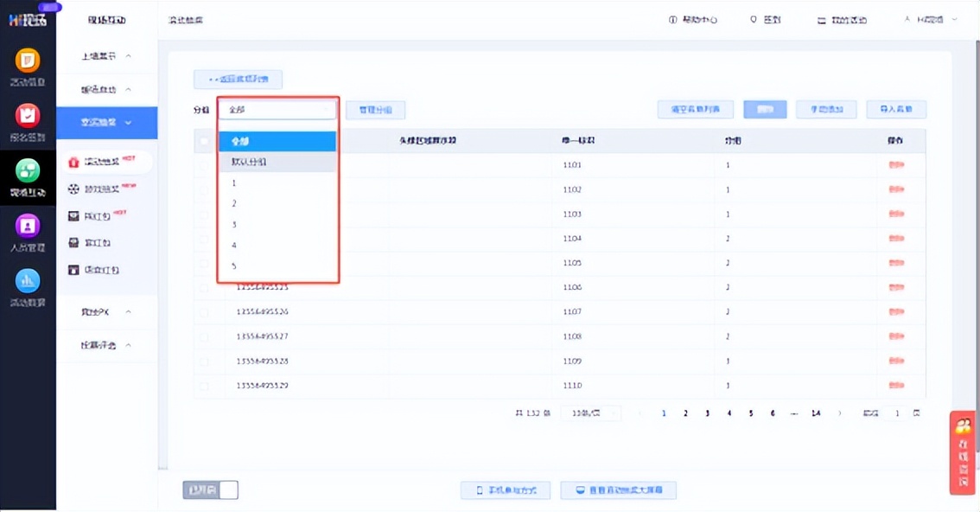Viewport: 980px width, 512px height.
Task: Check the select-all checkbox in table header
Action: [205, 141]
